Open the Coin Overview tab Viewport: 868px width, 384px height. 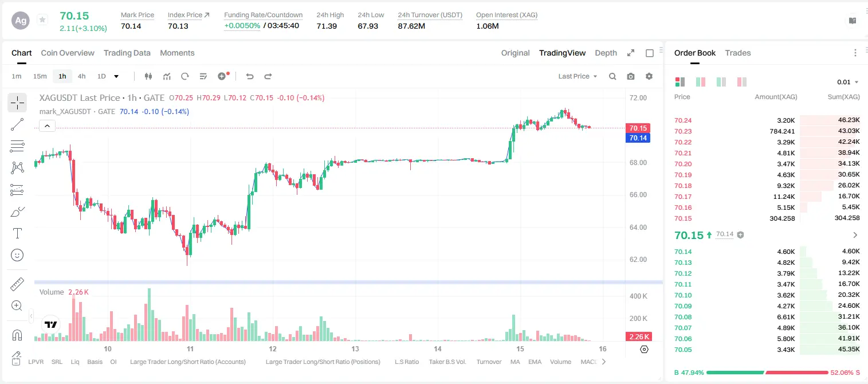point(68,53)
